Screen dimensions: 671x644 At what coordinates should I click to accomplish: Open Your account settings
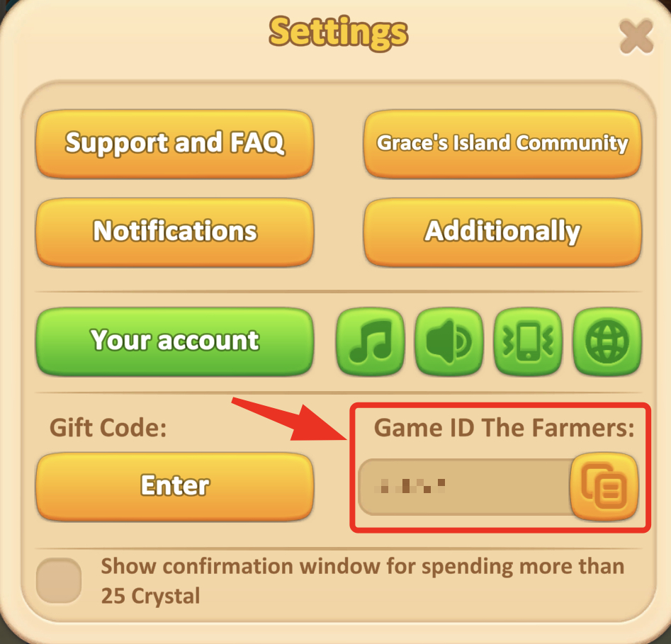[174, 341]
